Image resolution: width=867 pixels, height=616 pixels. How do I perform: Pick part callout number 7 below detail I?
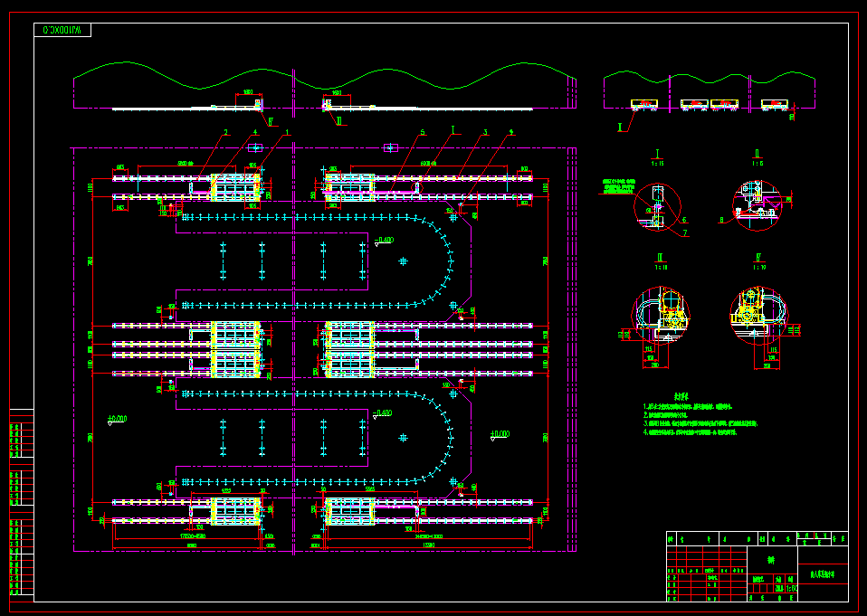click(686, 233)
